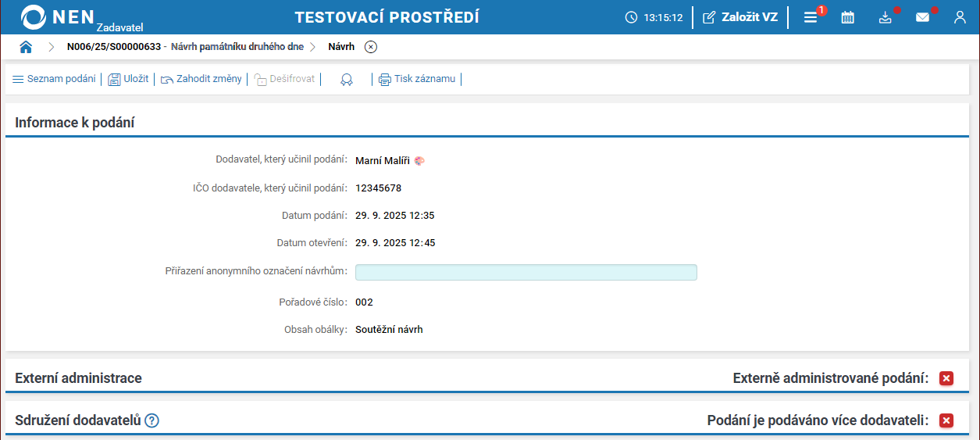Click the certificate ribbon icon in toolbar
Screen dimensions: 980x440
(347, 79)
